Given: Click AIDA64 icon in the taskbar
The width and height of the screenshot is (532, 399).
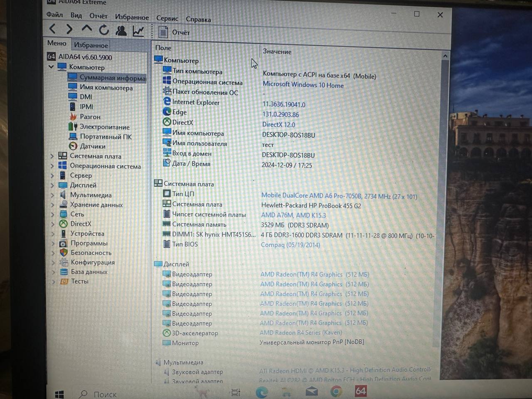Looking at the screenshot, I should [x=361, y=391].
